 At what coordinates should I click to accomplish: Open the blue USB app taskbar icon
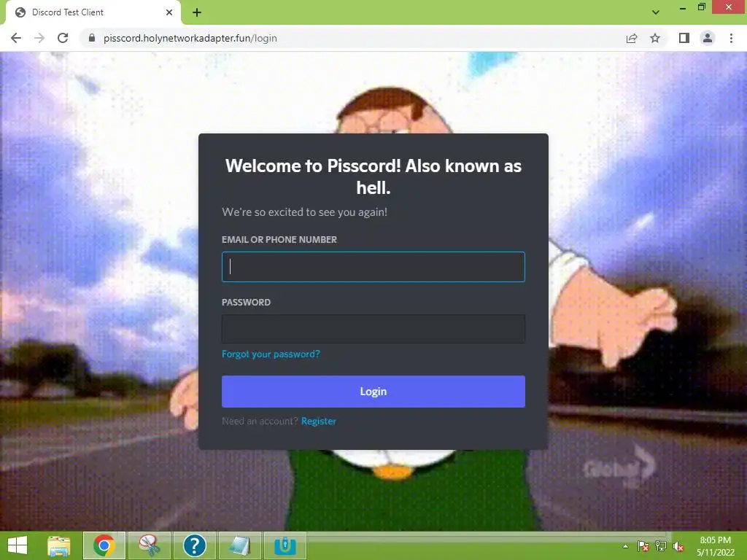tap(285, 545)
